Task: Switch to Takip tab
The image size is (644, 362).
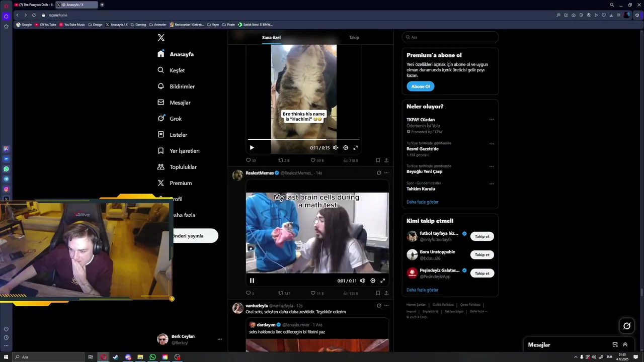Action: 354,37
